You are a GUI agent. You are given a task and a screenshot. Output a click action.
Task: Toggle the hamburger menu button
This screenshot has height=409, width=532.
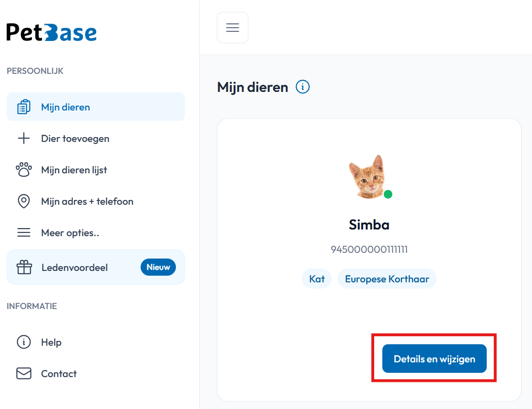click(x=233, y=28)
